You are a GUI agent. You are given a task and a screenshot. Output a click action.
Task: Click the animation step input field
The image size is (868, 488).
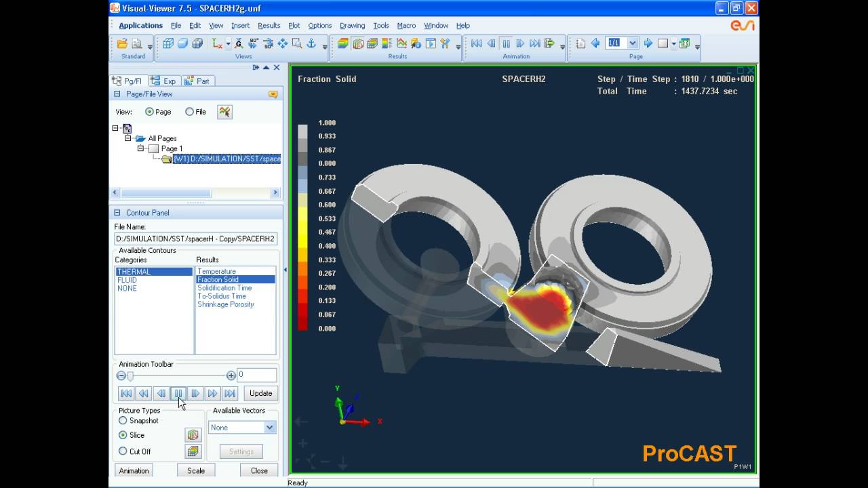point(257,375)
